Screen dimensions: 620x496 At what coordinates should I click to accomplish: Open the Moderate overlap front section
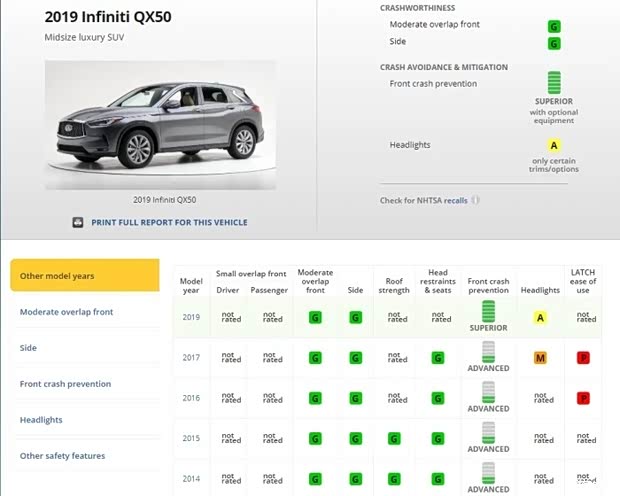coord(67,312)
